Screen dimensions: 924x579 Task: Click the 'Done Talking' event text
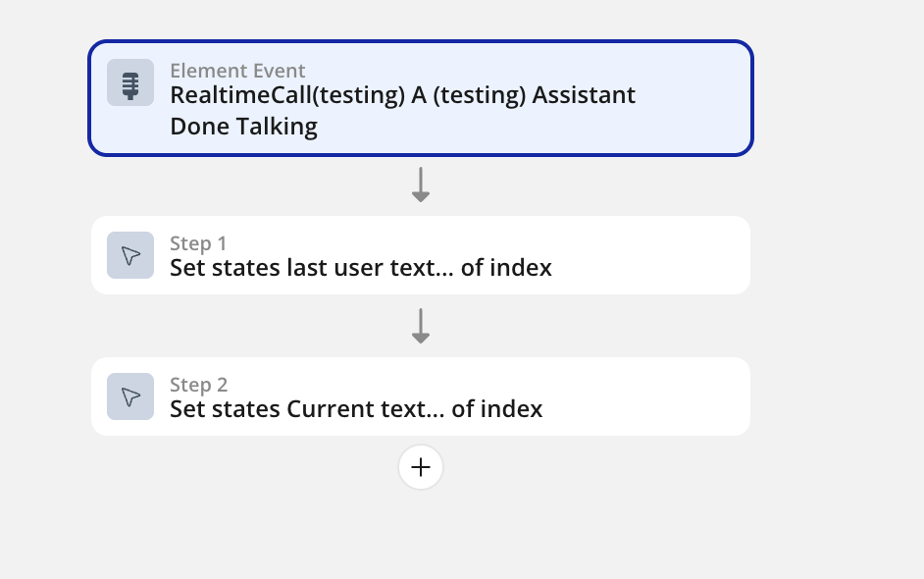(243, 126)
